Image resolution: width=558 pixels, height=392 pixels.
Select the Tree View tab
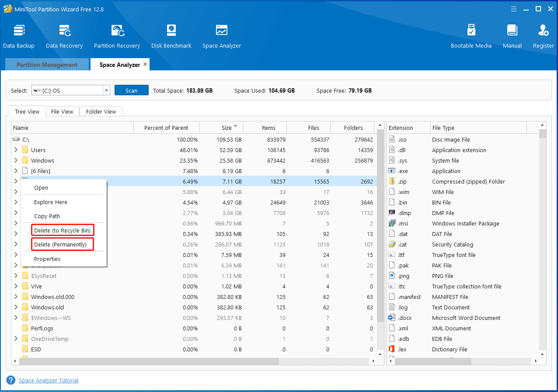tap(27, 111)
